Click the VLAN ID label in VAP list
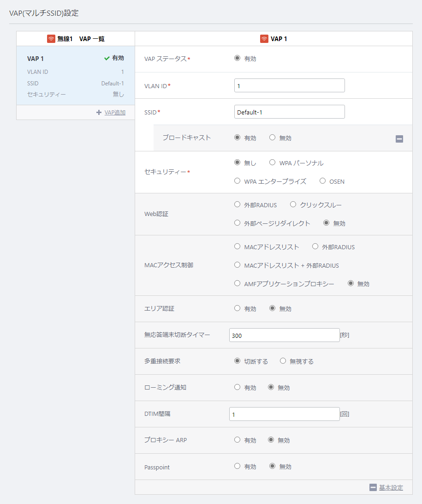The width and height of the screenshot is (422, 504). (x=37, y=72)
